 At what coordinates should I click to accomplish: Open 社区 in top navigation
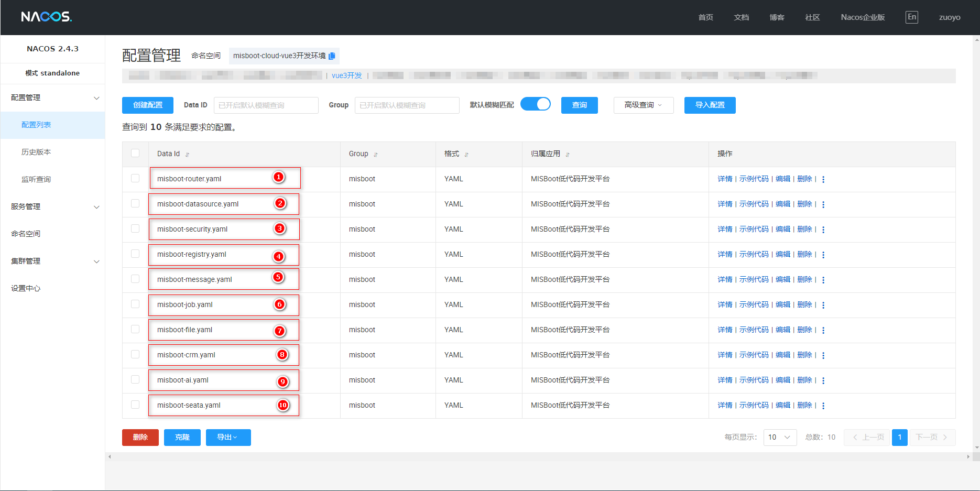pyautogui.click(x=812, y=17)
